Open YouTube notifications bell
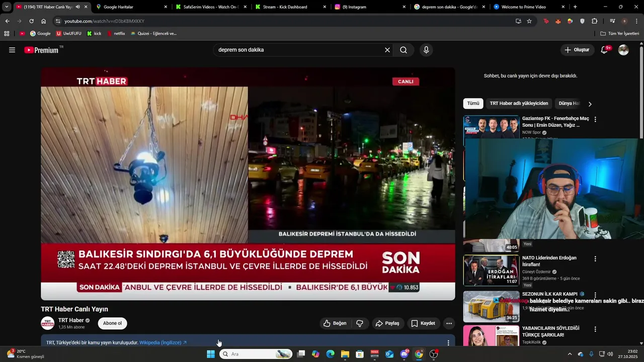The width and height of the screenshot is (644, 362). [x=605, y=50]
